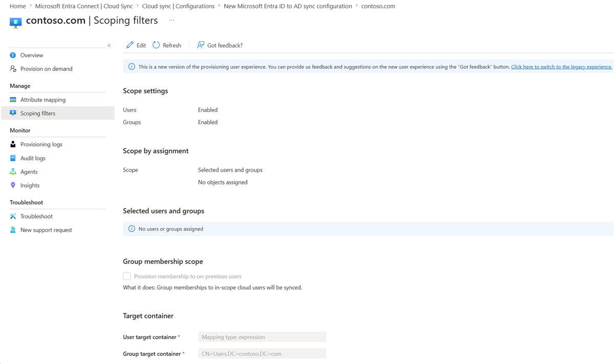Click the New support request icon
Image resolution: width=614 pixels, height=364 pixels.
pyautogui.click(x=13, y=230)
